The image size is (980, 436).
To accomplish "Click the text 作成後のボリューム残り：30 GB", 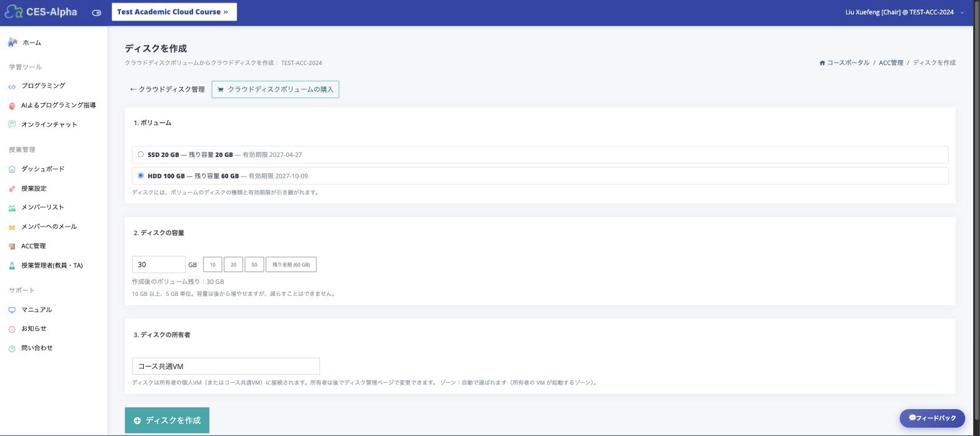I will point(177,281).
